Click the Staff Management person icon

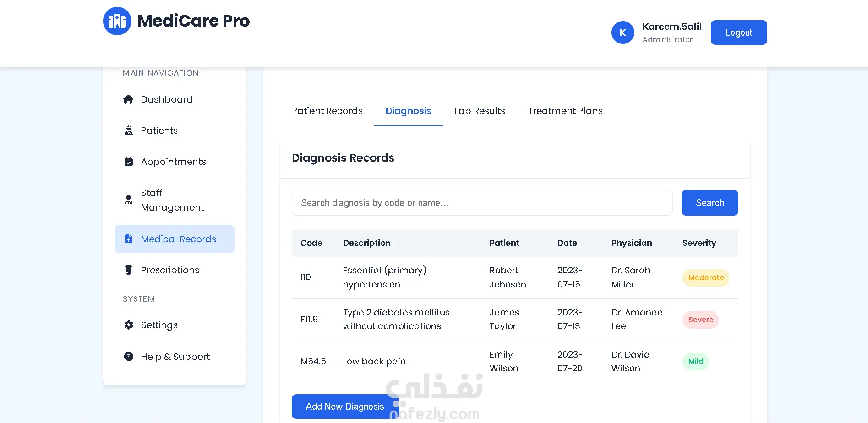coord(129,200)
